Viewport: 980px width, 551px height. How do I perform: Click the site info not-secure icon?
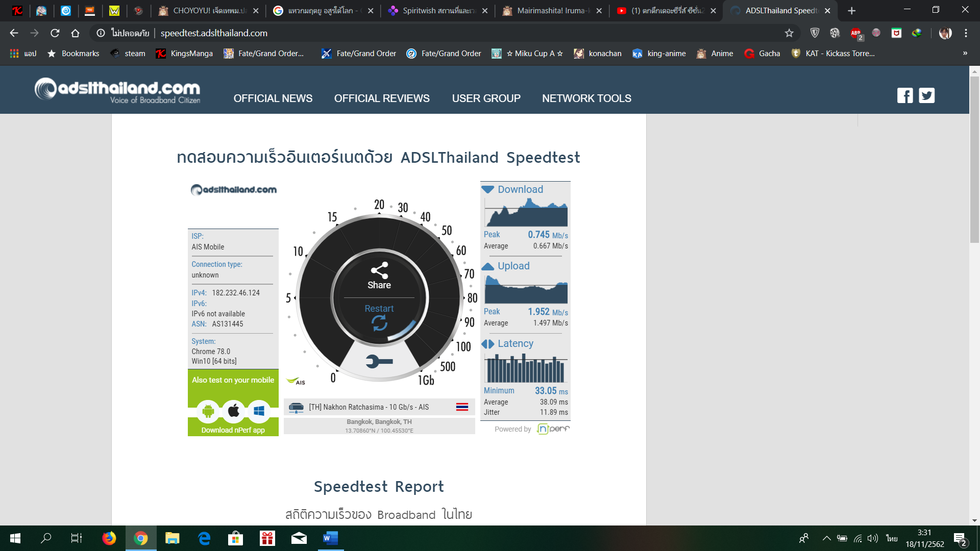[101, 33]
